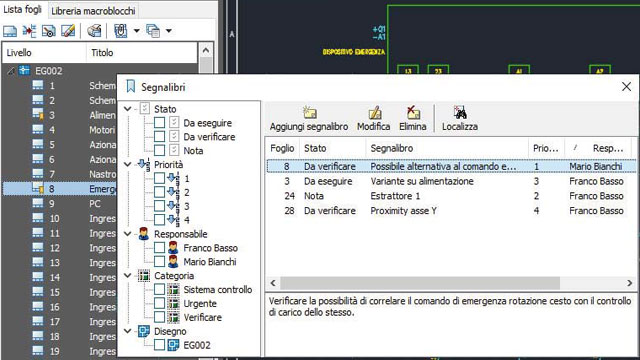Collapse the Priorità tree group

coord(128,164)
